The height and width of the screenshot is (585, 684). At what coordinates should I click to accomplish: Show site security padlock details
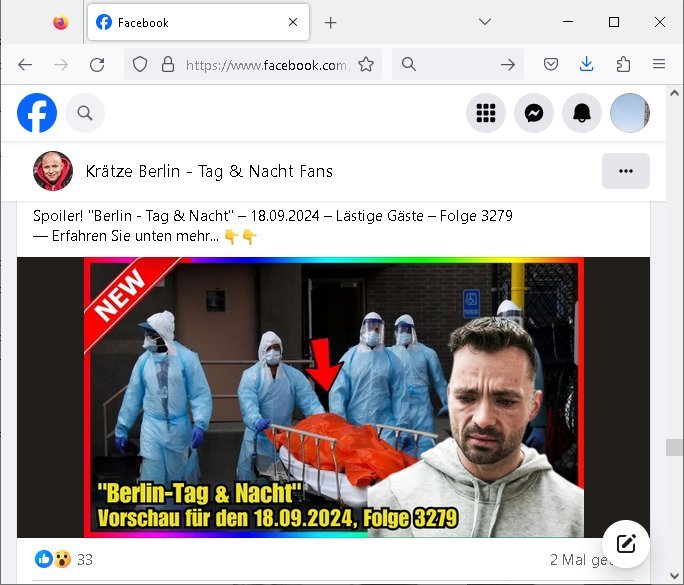tap(168, 65)
